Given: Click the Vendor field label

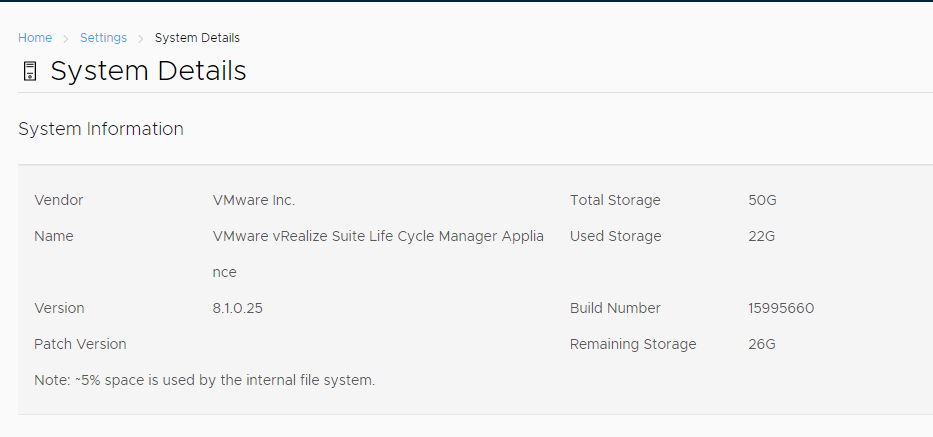Looking at the screenshot, I should click(x=58, y=201).
